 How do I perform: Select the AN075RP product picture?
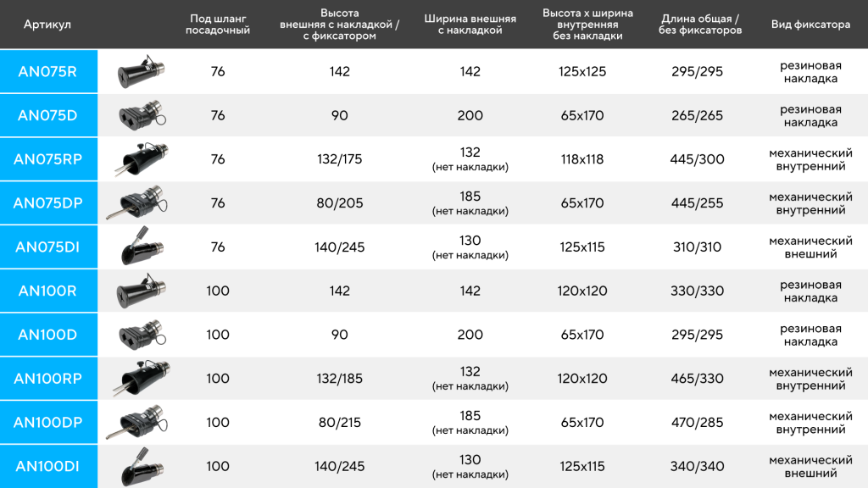tap(137, 159)
